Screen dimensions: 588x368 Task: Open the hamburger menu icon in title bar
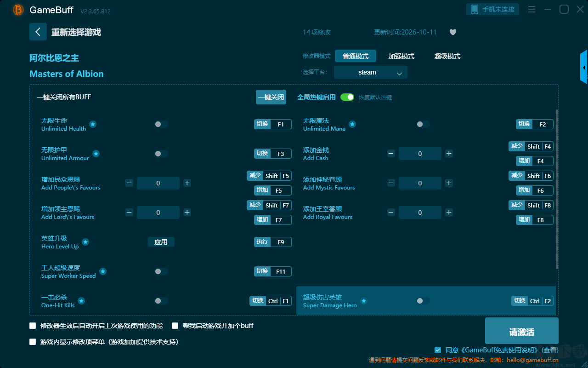(x=531, y=9)
